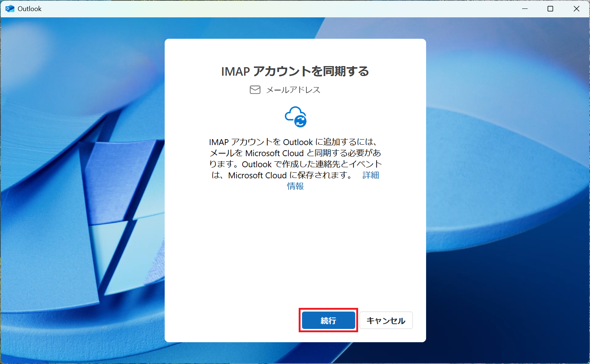
Task: Close the Outlook window
Action: click(x=576, y=8)
